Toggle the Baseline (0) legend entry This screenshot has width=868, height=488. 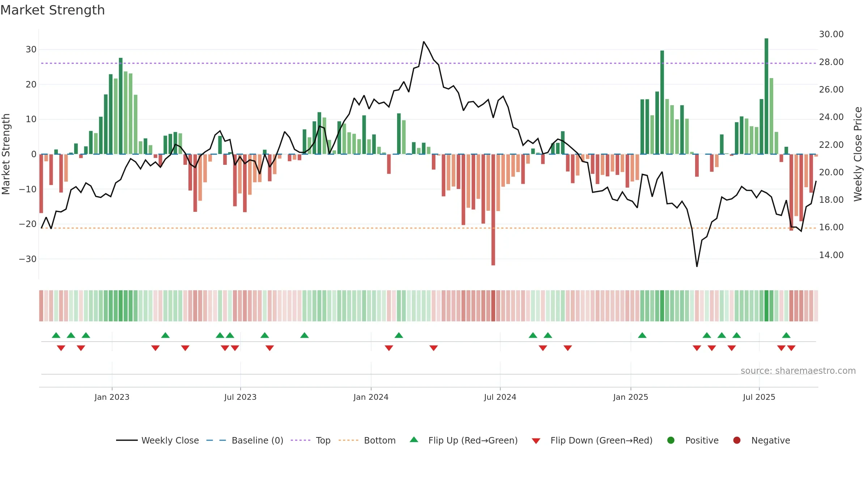(x=245, y=440)
